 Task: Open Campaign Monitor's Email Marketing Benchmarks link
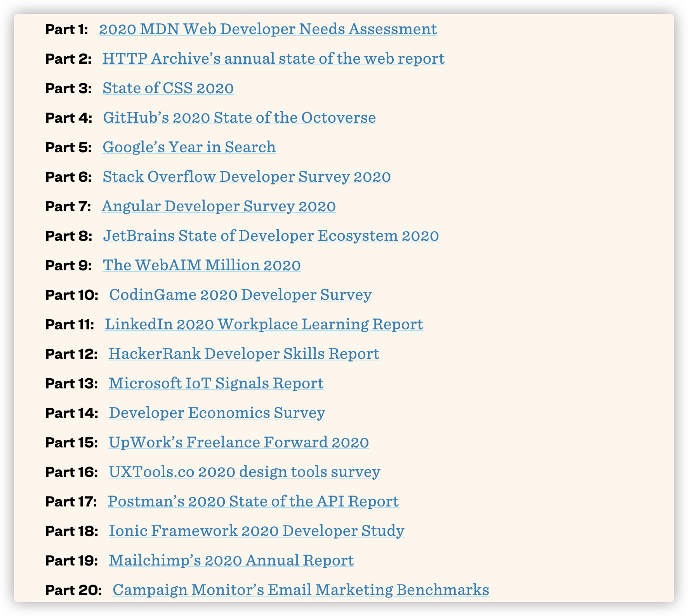pyautogui.click(x=301, y=590)
